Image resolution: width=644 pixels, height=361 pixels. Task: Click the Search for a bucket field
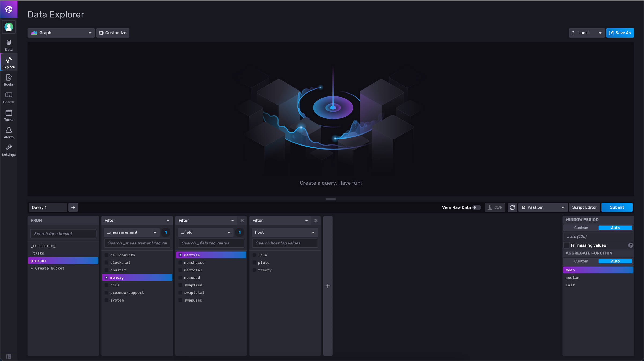coord(63,234)
